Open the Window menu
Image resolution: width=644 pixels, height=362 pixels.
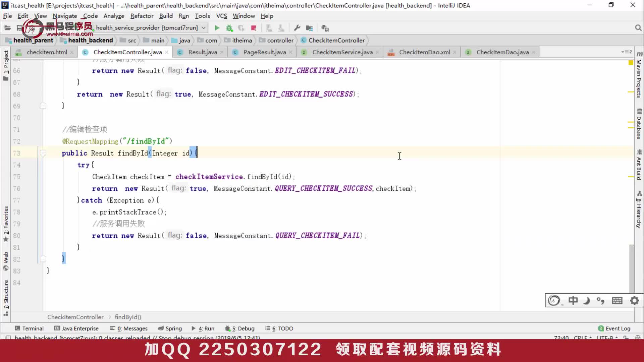(x=244, y=16)
